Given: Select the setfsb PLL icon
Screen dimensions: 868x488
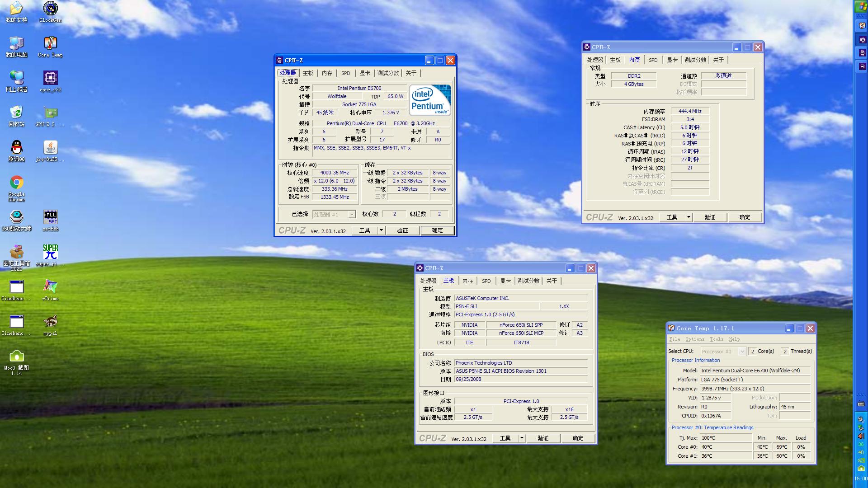Looking at the screenshot, I should pyautogui.click(x=50, y=221).
